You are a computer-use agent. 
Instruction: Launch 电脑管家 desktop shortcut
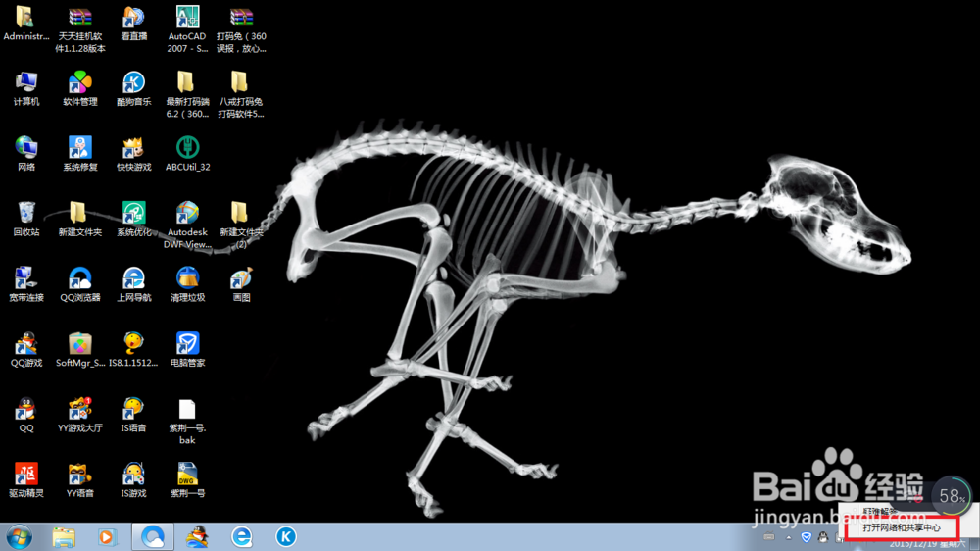tap(187, 350)
